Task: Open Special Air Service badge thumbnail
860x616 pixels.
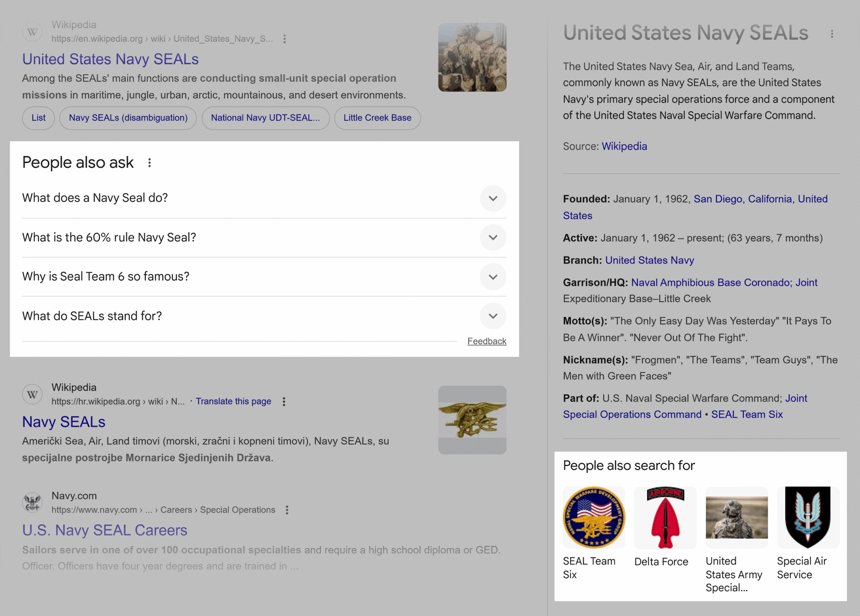Action: (x=808, y=517)
